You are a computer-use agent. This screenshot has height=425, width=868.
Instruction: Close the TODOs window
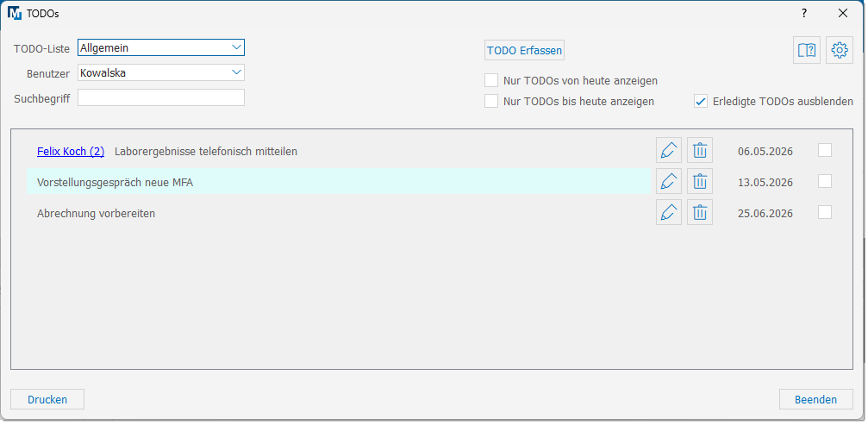[843, 13]
